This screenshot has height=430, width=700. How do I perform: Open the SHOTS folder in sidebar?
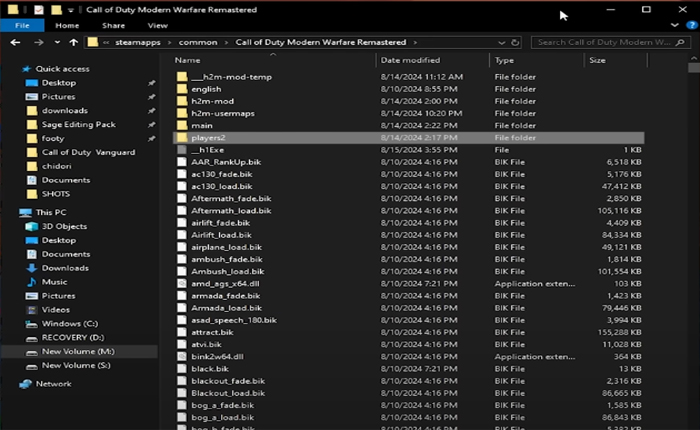[55, 193]
